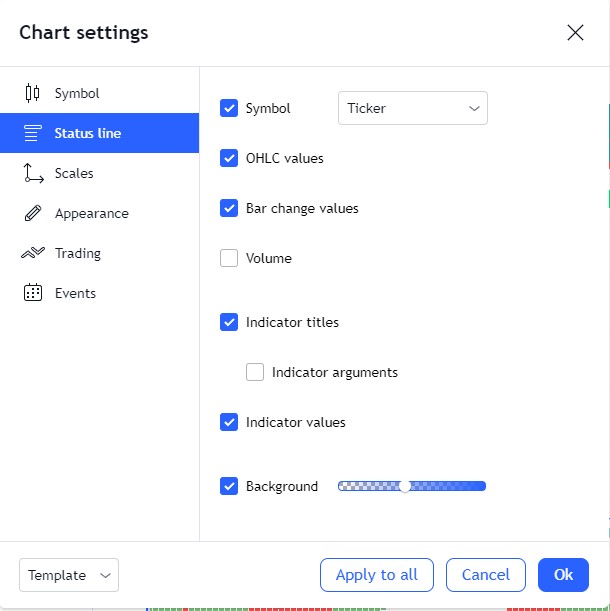Image resolution: width=610 pixels, height=611 pixels.
Task: Click the Status line lines icon
Action: 32,133
